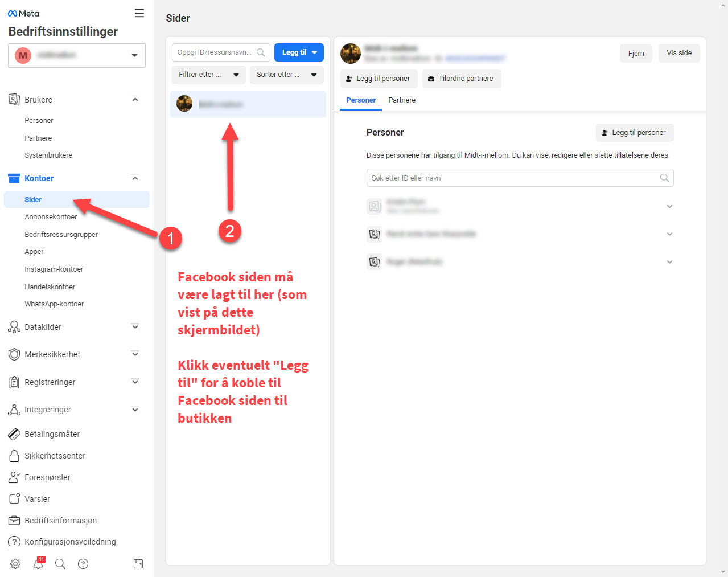Click the Tilordne partnere button
Image resolution: width=728 pixels, height=577 pixels.
tap(462, 79)
